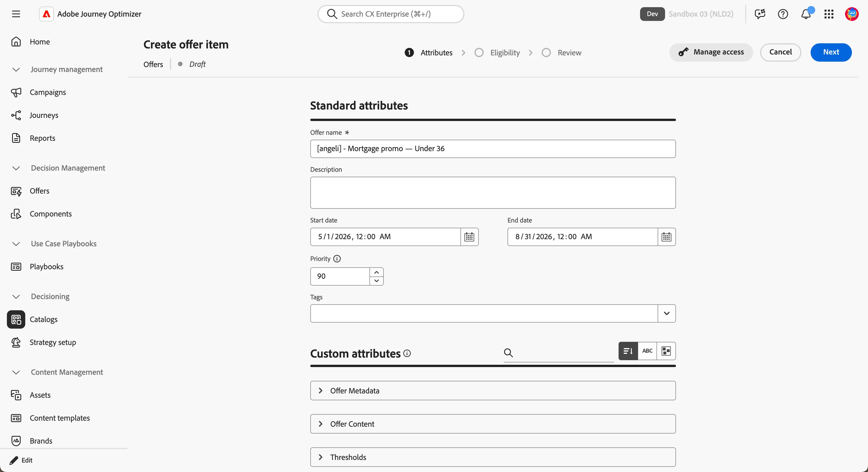Open the help question mark icon
868x472 pixels.
click(783, 14)
